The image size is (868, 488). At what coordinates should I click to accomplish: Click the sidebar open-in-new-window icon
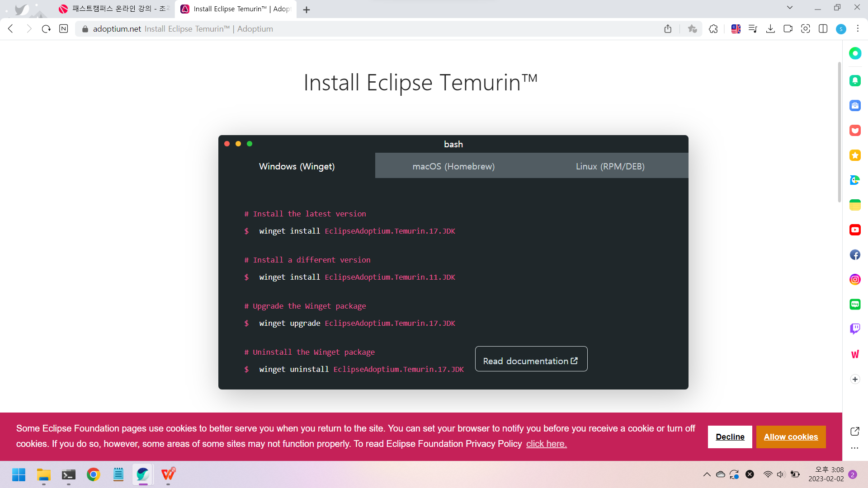click(855, 431)
